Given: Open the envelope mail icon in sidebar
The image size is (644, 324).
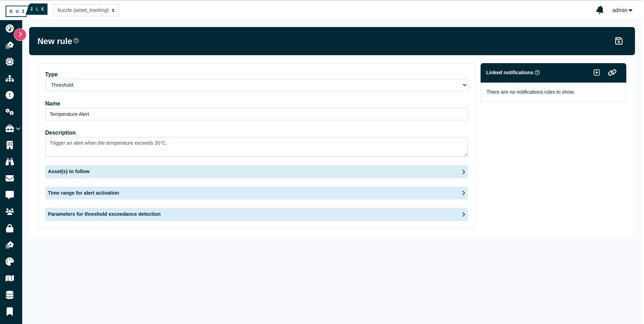Looking at the screenshot, I should [x=10, y=178].
